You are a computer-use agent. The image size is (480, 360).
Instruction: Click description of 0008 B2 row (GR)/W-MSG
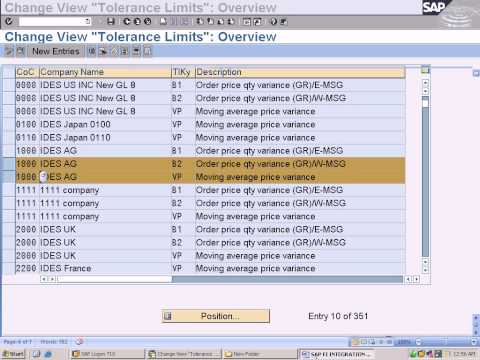300,98
